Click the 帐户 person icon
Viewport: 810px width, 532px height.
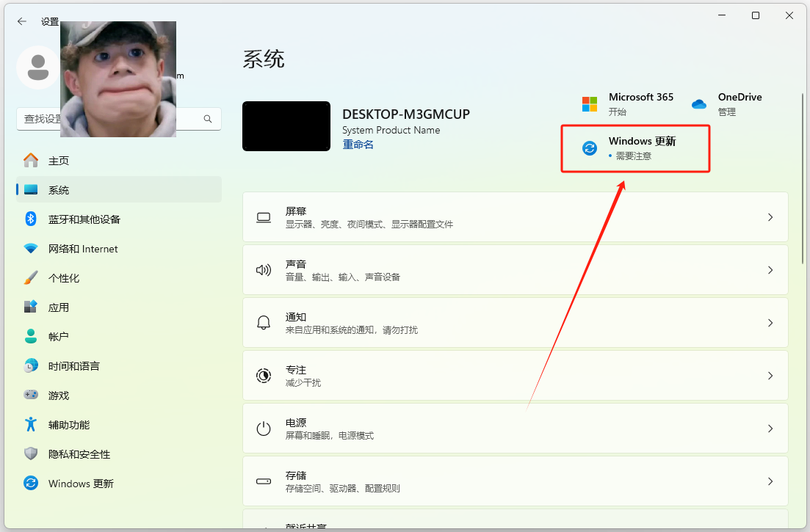[31, 336]
